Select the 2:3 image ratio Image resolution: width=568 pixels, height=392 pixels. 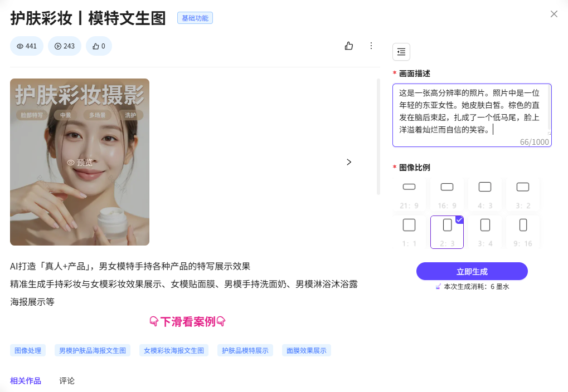point(447,232)
